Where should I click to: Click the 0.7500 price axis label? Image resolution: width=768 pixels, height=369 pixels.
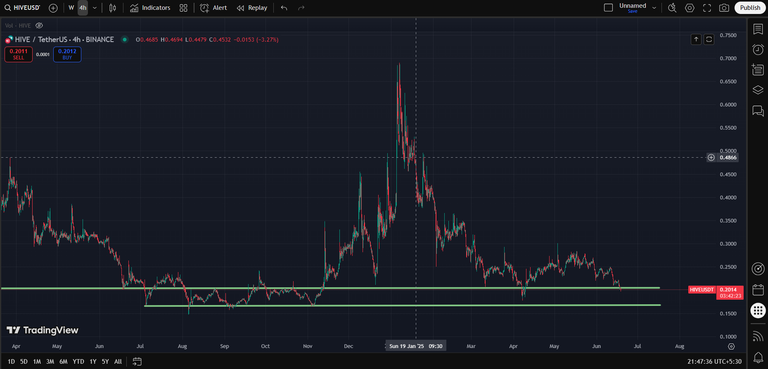coord(728,35)
